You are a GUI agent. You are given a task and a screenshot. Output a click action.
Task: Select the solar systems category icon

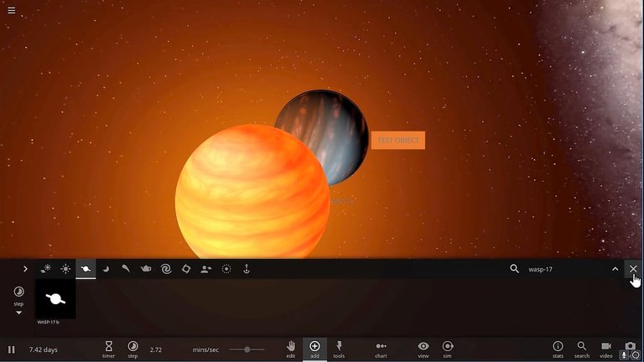click(x=45, y=269)
